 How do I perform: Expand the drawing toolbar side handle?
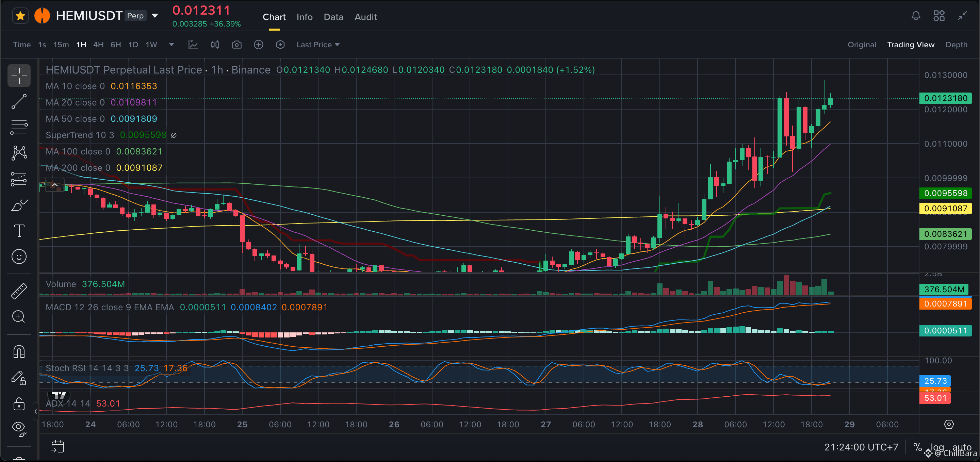coord(35,411)
